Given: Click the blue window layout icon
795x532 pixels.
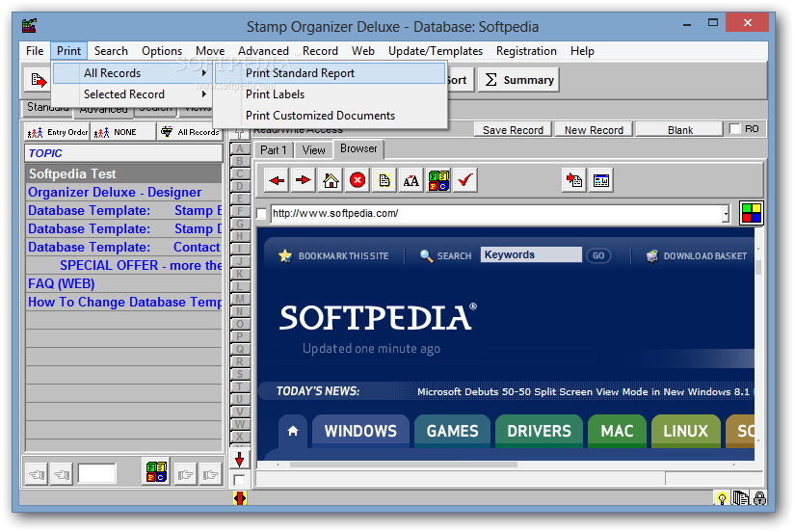Looking at the screenshot, I should 600,180.
